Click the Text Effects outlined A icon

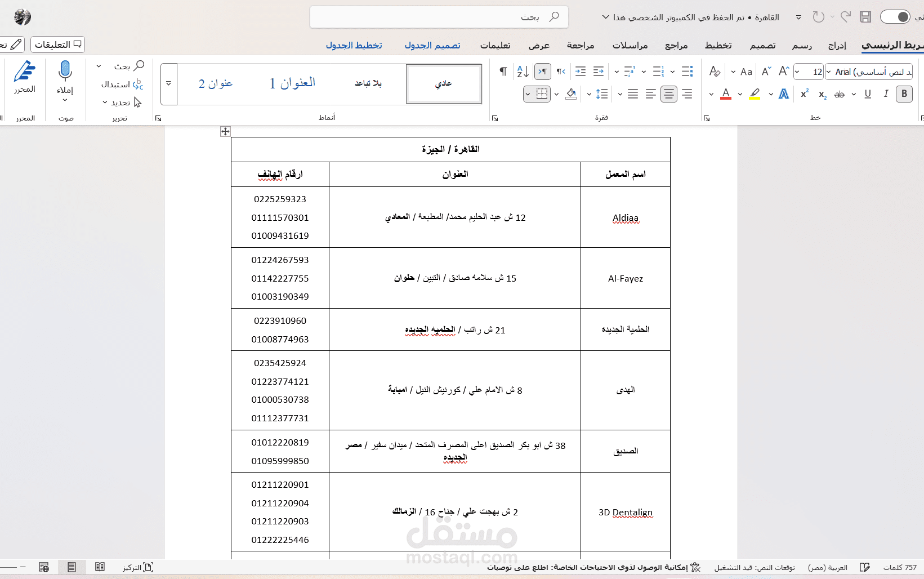784,94
